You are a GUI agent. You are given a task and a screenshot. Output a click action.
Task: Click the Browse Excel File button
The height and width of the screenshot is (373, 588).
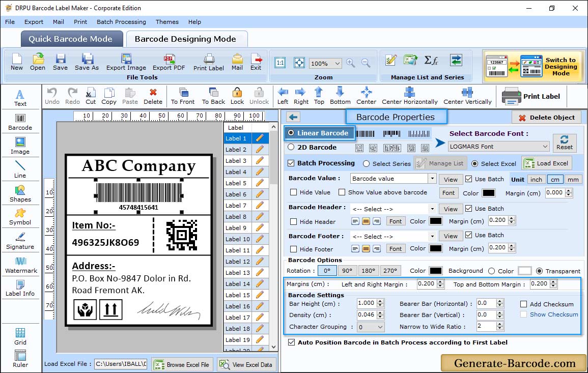pyautogui.click(x=182, y=364)
